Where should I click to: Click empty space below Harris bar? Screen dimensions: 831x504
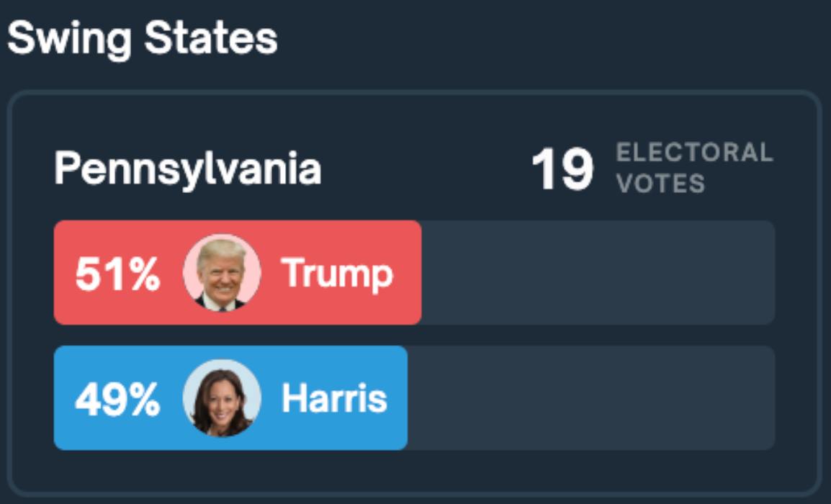pyautogui.click(x=415, y=471)
